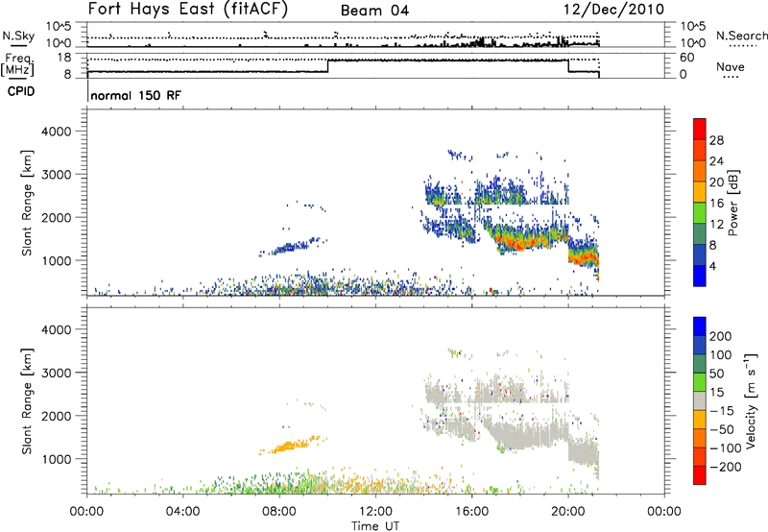Click the left '10^5' noise axis tick label

tap(59, 26)
